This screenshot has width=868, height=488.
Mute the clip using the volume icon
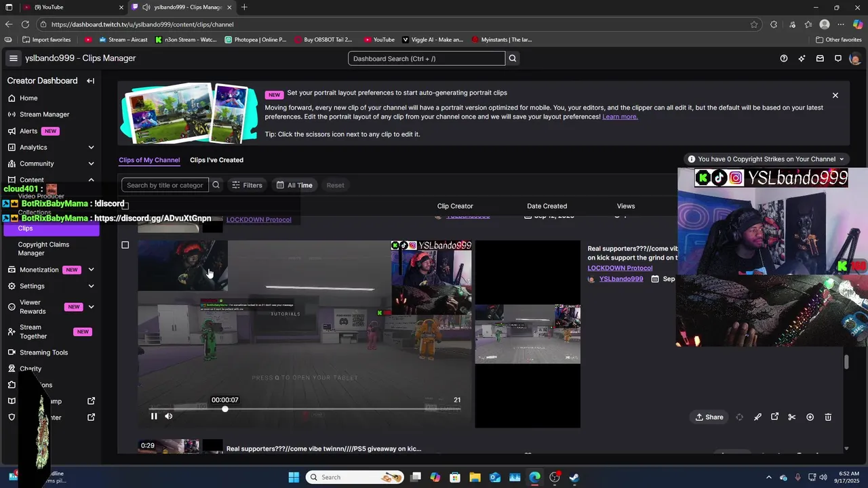[169, 416]
